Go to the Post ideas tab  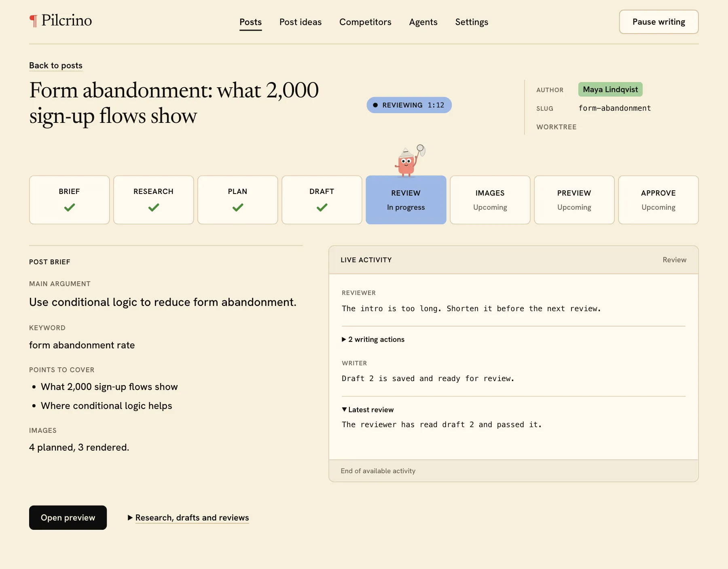301,22
